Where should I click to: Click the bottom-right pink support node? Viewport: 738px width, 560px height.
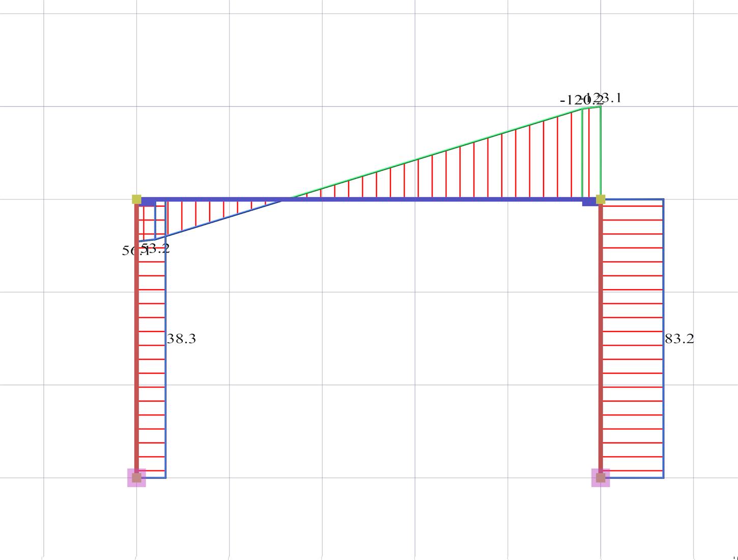click(x=601, y=478)
